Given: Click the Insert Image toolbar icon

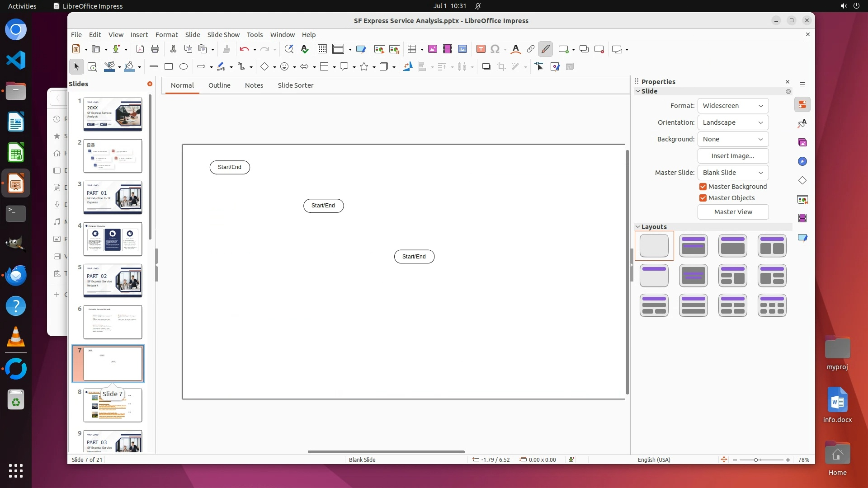Looking at the screenshot, I should [433, 49].
